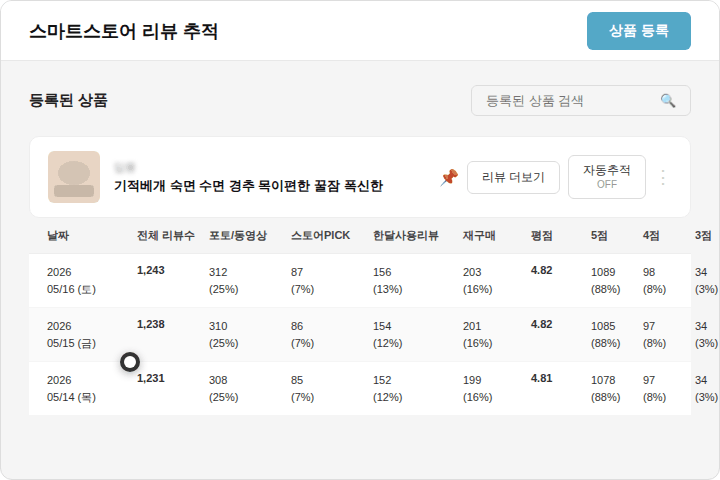Image resolution: width=720 pixels, height=480 pixels.
Task: Select 5점 count 1085
Action: pyautogui.click(x=603, y=326)
